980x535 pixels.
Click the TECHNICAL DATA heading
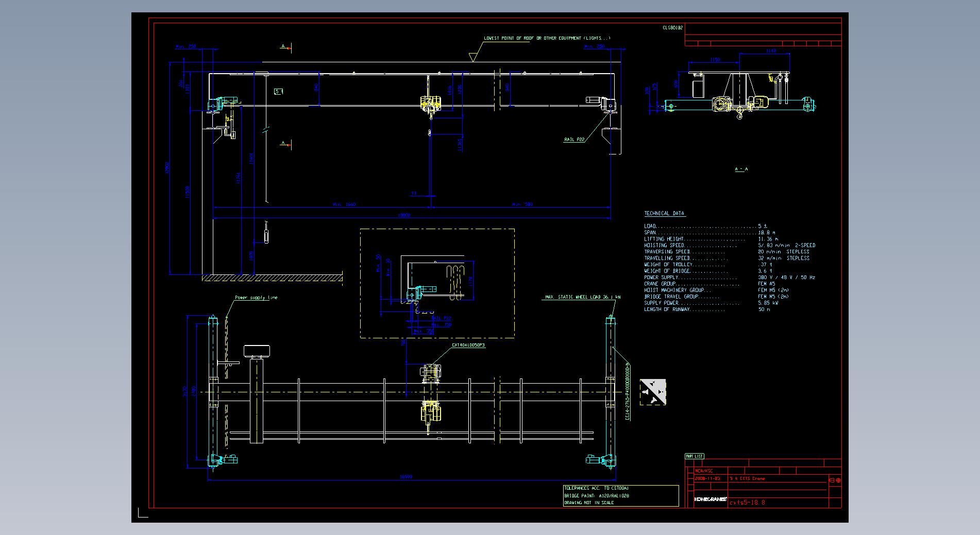pyautogui.click(x=664, y=213)
